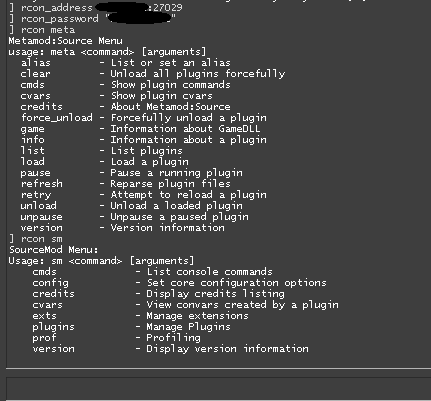The image size is (431, 401).
Task: Select the 'unpause' command entry
Action: pos(41,217)
